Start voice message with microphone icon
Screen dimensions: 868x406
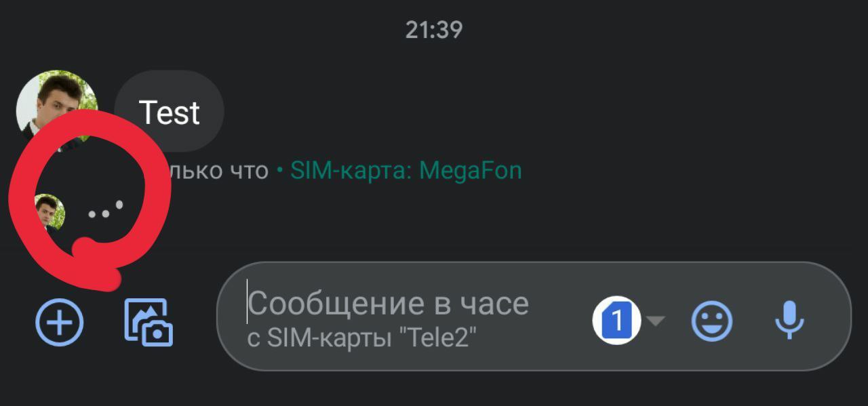(789, 320)
